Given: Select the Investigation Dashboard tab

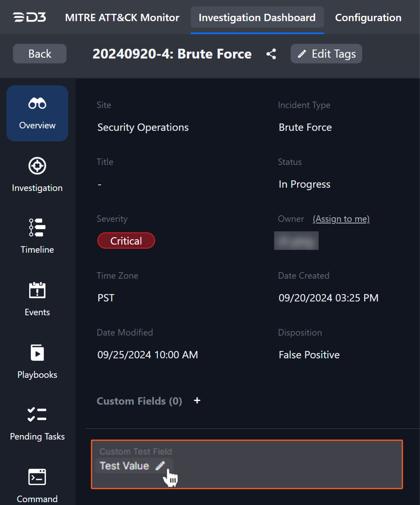Looking at the screenshot, I should [x=257, y=18].
